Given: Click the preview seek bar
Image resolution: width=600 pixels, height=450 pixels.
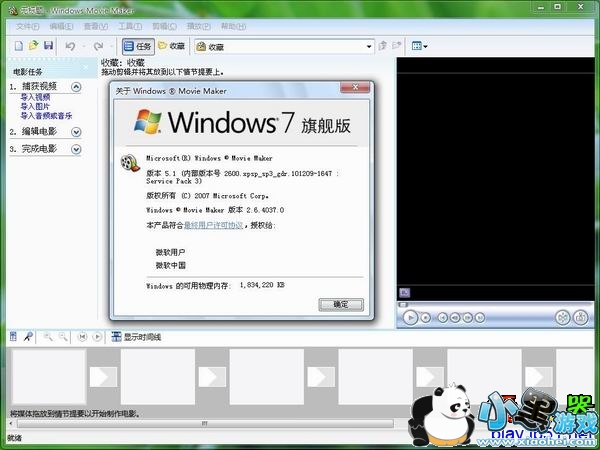Looking at the screenshot, I should click(x=497, y=305).
